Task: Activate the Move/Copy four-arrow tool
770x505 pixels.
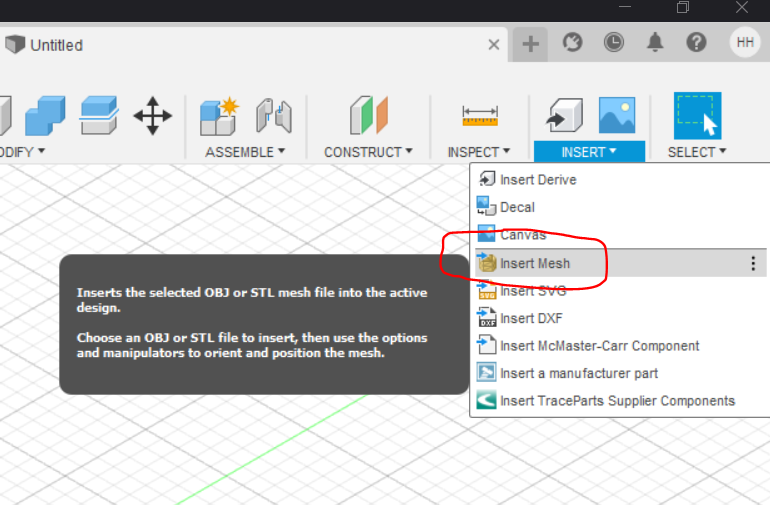Action: [153, 116]
